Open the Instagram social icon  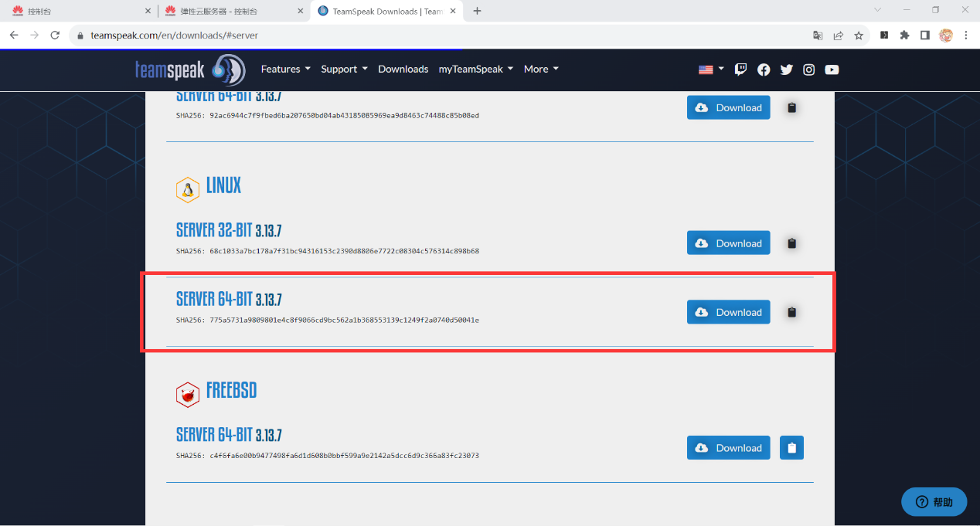808,70
